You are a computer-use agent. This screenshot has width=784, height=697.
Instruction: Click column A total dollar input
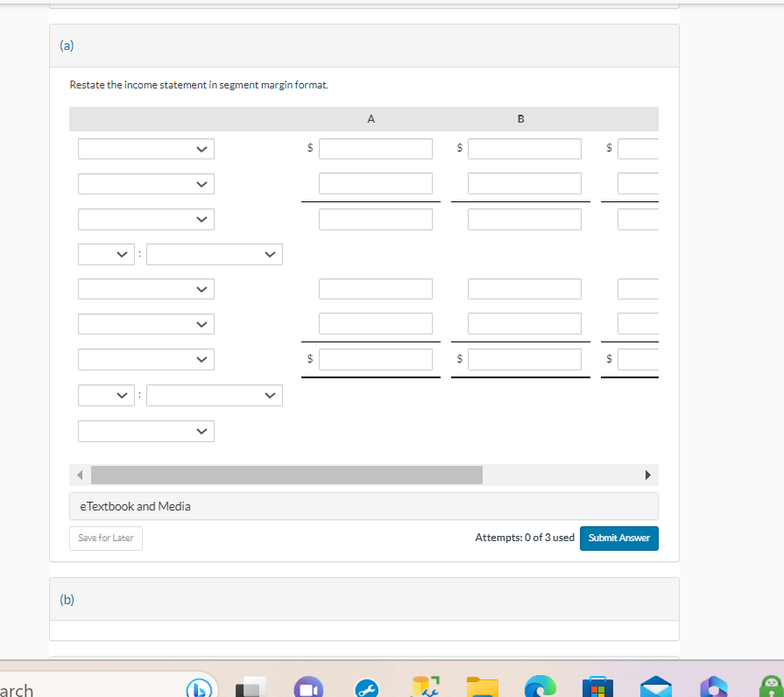coord(376,359)
